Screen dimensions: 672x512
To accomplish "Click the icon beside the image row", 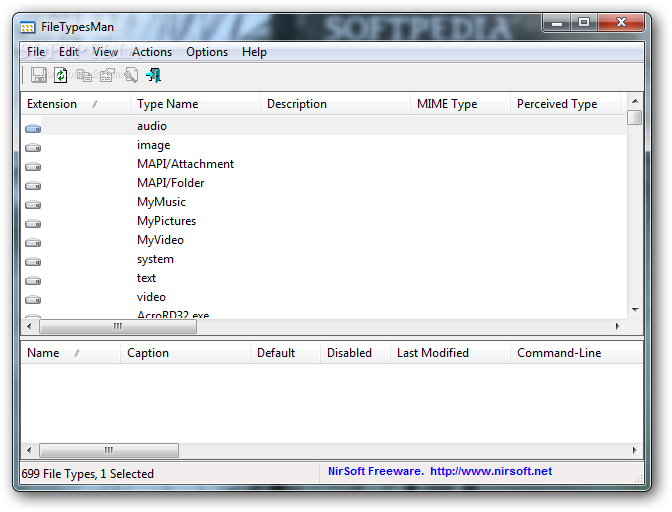I will (33, 147).
